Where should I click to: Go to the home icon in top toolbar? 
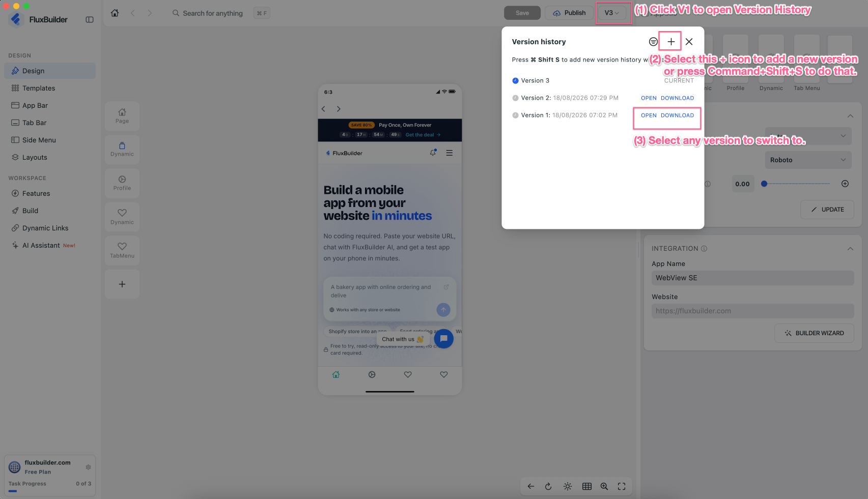click(115, 13)
